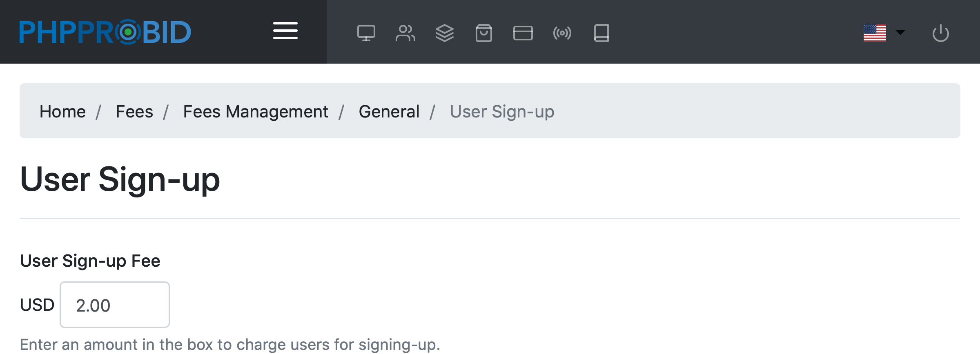Screen dimensions: 980x354
Task: Click the broadcast signal icon
Action: coord(562,33)
